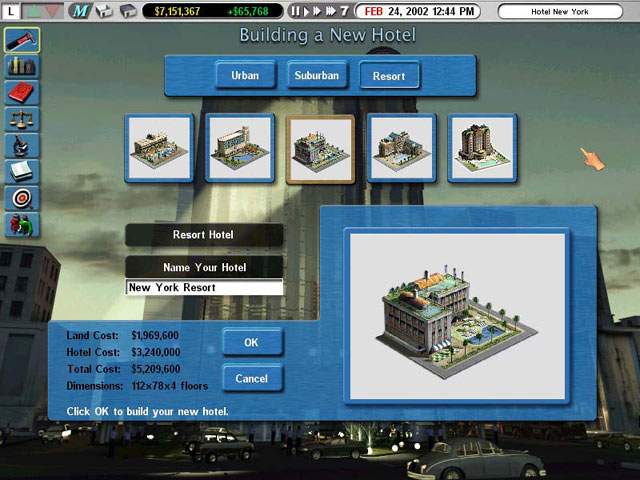Click the L button at top left
Viewport: 640px width, 480px height.
11,11
